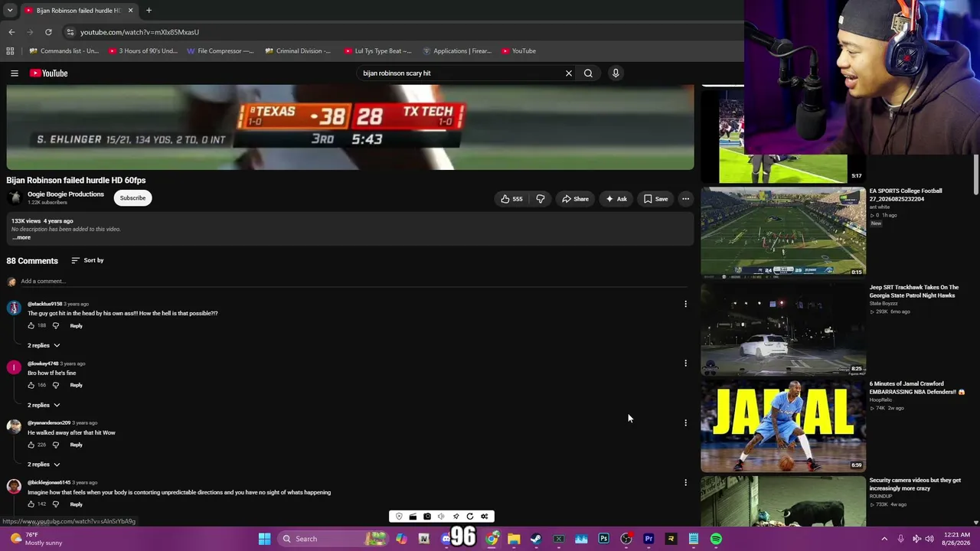The image size is (980, 551).
Task: Dislike the 'He walked away after that hit' comment
Action: click(55, 445)
